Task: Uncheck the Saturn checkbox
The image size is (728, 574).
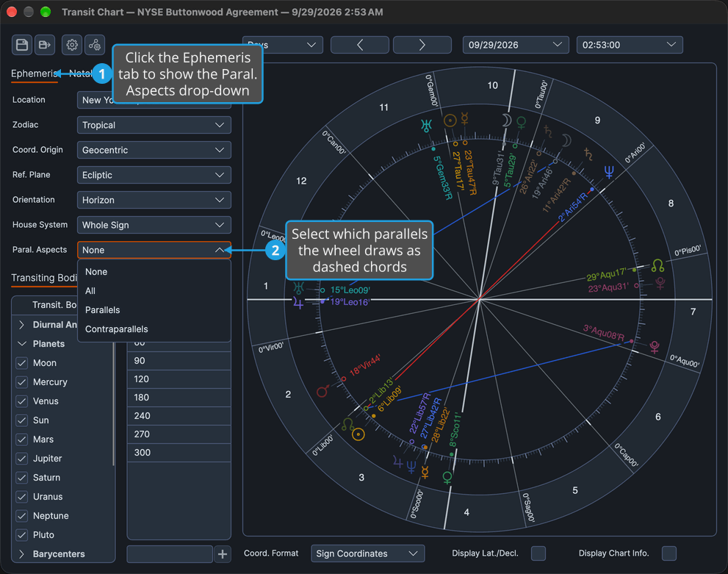Action: point(22,478)
